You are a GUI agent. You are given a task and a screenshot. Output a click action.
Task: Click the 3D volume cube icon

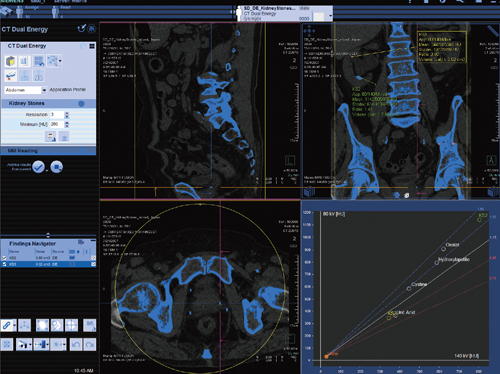click(x=11, y=61)
